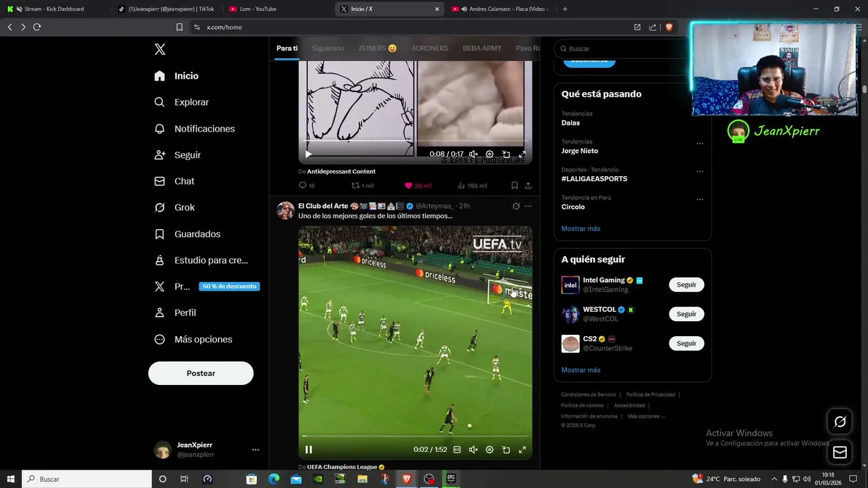
Task: Click the bookmark icon in the address bar
Action: click(x=179, y=27)
